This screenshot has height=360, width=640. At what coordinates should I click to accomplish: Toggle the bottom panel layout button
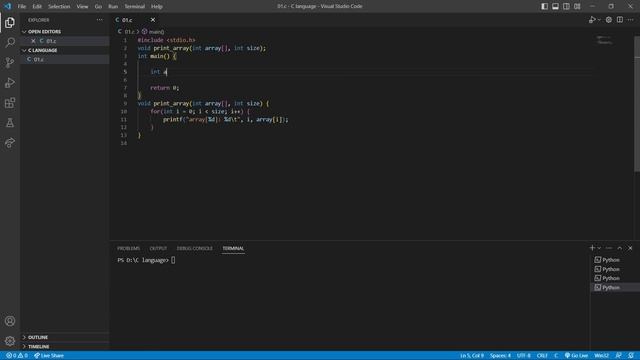point(556,6)
